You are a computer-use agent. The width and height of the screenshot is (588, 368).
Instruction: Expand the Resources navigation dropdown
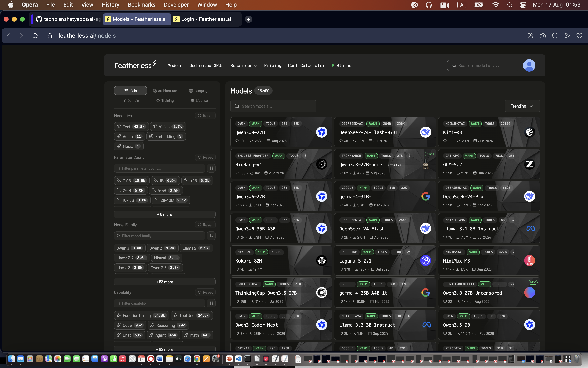[243, 65]
